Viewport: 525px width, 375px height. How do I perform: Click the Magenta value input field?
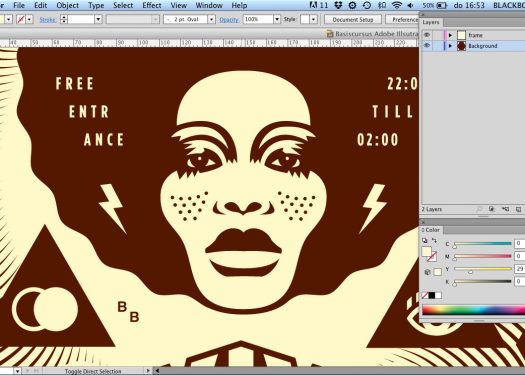pyautogui.click(x=520, y=256)
